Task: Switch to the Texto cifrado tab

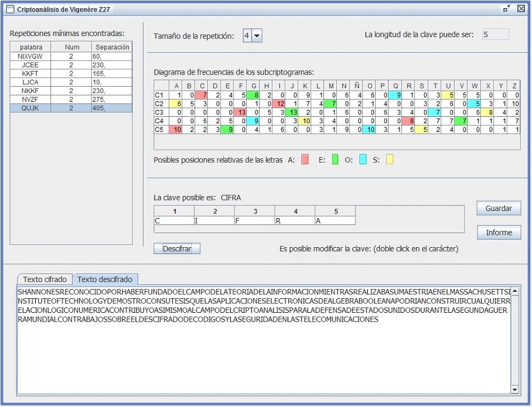Action: [44, 280]
